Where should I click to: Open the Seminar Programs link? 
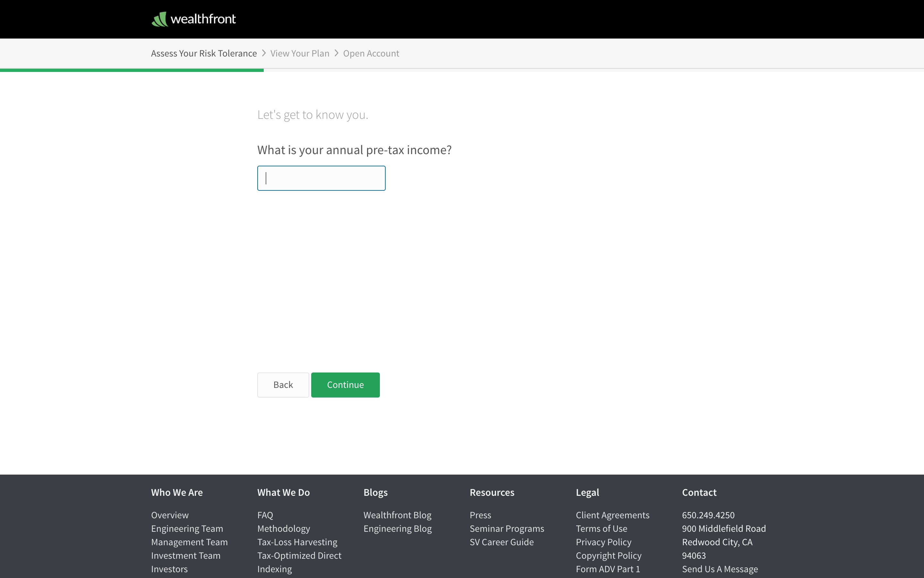point(507,529)
